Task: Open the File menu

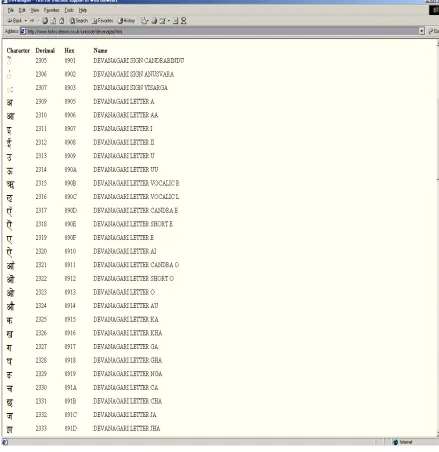Action: coord(11,10)
